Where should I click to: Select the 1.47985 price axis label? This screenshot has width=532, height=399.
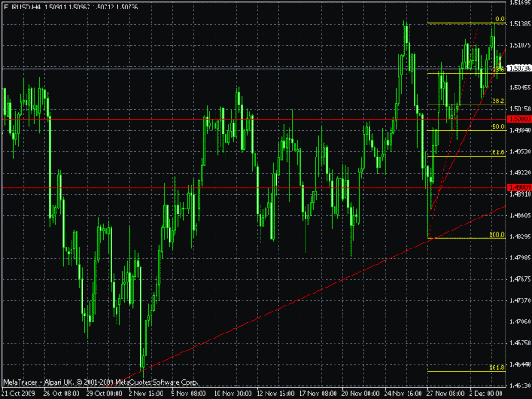pos(520,258)
